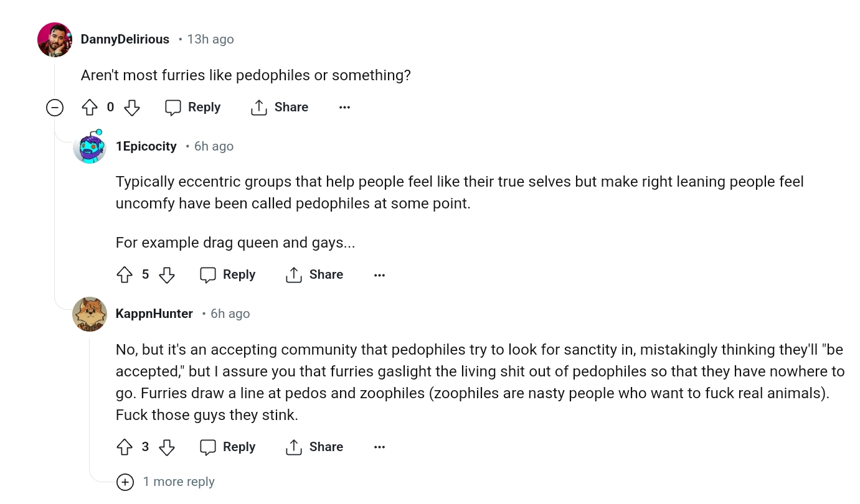Click the 1Epicocity username link
The height and width of the screenshot is (504, 860).
tap(146, 147)
